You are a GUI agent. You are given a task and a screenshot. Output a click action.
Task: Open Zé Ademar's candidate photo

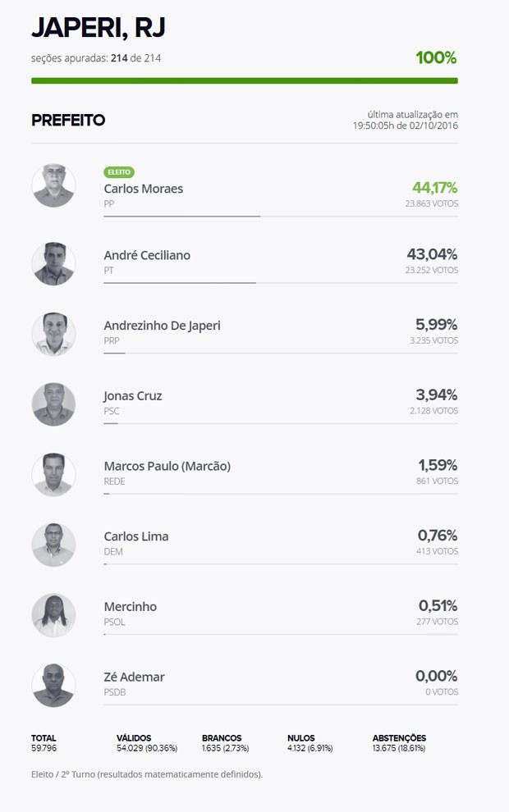(x=53, y=686)
